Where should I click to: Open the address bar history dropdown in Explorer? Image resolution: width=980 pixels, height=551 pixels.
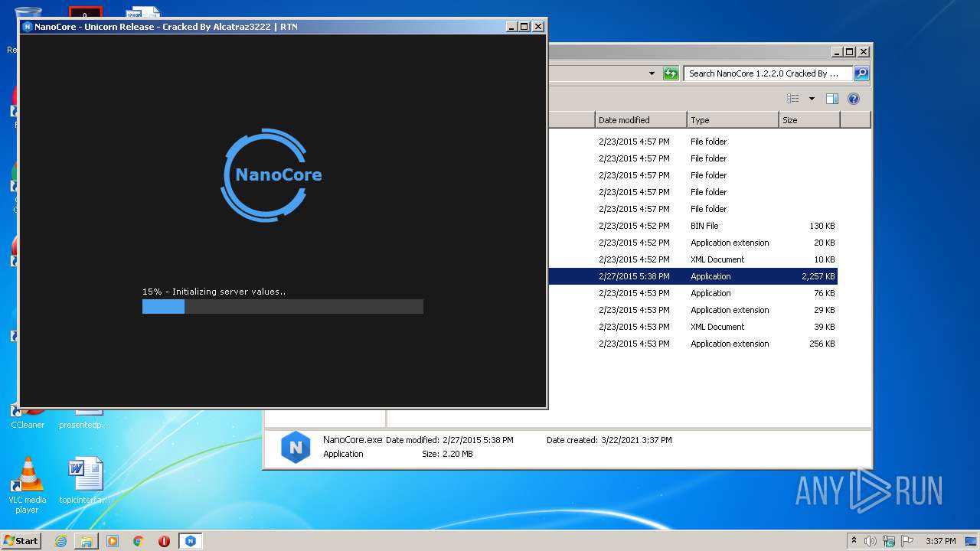[x=652, y=73]
